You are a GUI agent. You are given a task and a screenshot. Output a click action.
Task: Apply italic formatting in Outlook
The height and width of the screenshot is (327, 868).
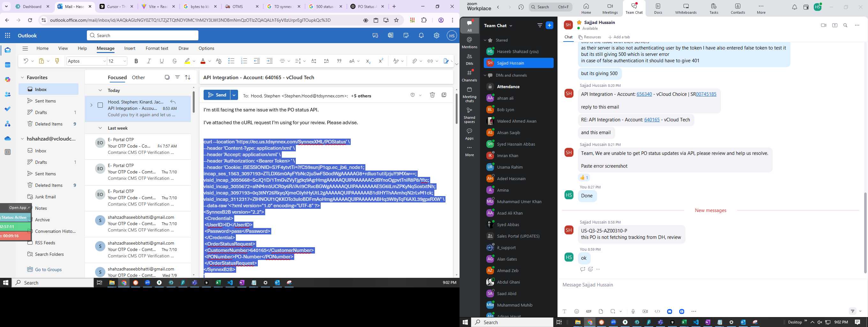pos(149,61)
